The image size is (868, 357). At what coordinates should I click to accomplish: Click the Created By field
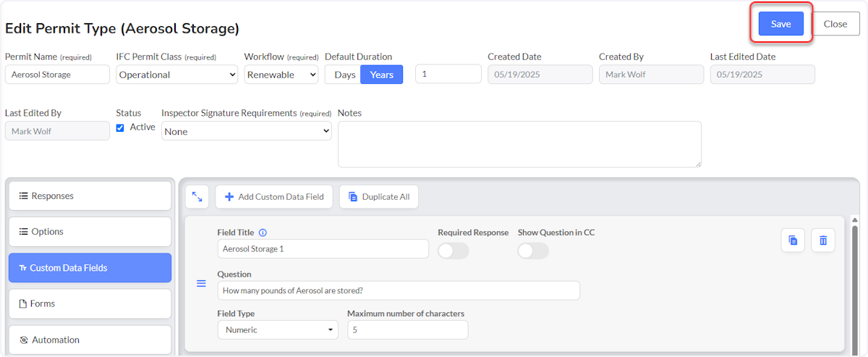pos(651,75)
